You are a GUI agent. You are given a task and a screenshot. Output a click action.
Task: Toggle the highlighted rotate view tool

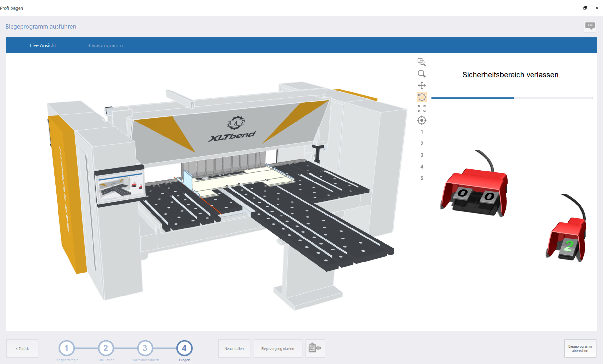pos(421,97)
